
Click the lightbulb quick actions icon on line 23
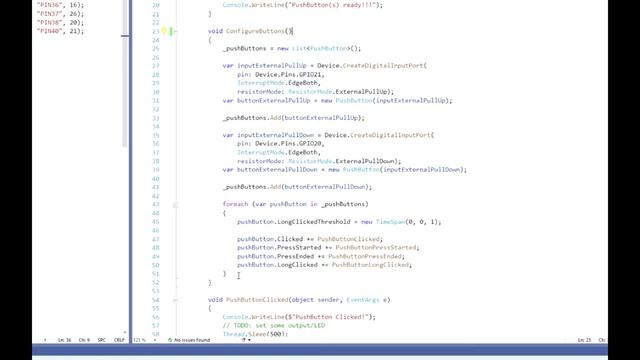click(x=164, y=31)
